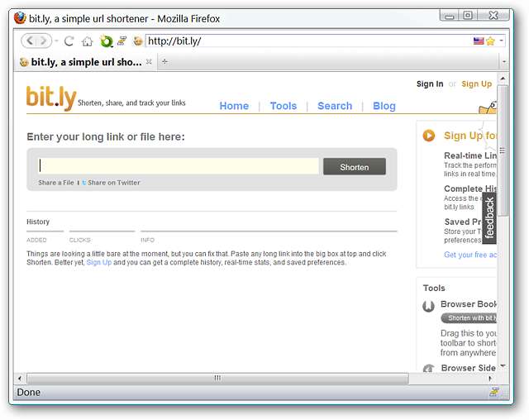
Task: Focus the address bar showing http://bit.ly/
Action: [308, 41]
